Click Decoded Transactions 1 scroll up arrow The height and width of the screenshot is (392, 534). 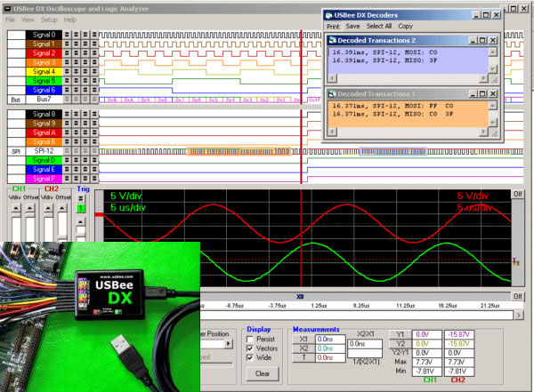(x=493, y=106)
